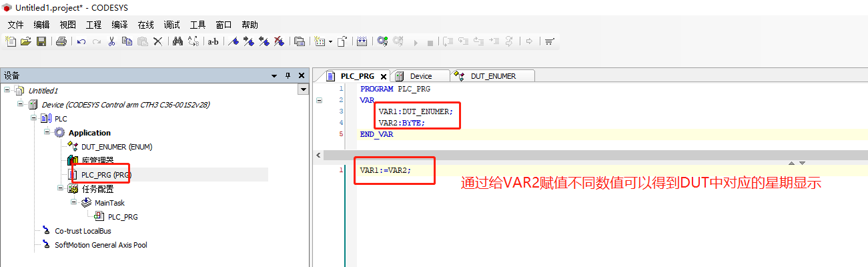This screenshot has height=267, width=868.
Task: Open Find with the binoculars icon
Action: [x=177, y=41]
